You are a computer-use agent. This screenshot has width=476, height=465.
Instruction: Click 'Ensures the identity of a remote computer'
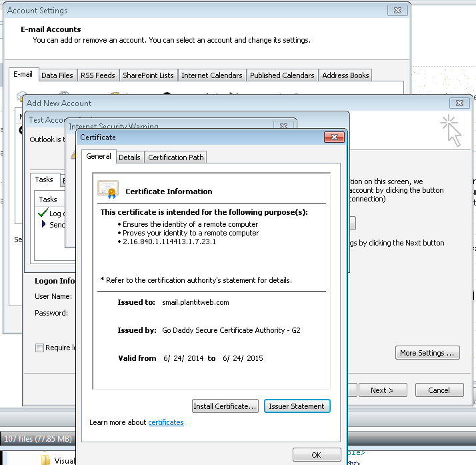191,224
